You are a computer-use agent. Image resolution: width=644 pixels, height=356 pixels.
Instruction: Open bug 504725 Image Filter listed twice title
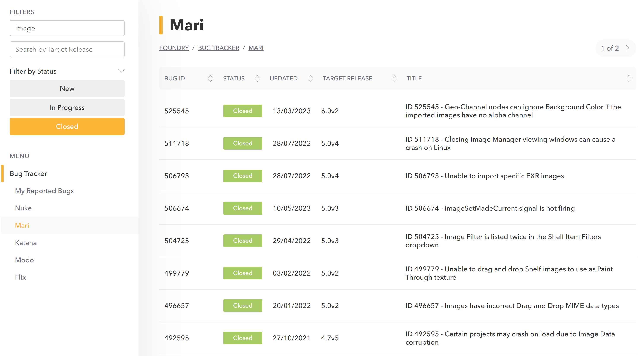(503, 241)
